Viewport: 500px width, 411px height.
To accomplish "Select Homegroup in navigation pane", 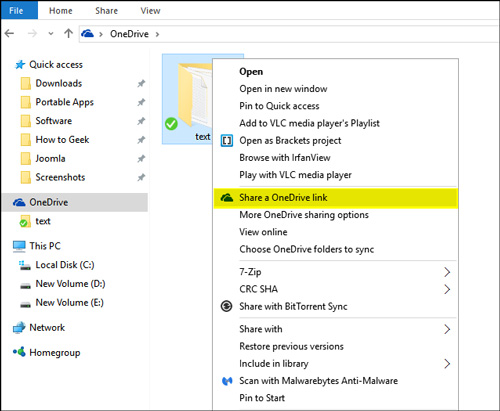I will [55, 353].
